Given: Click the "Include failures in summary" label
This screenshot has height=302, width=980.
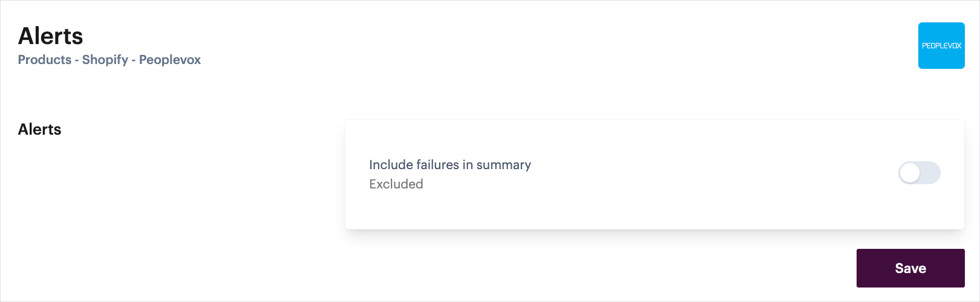Looking at the screenshot, I should pyautogui.click(x=450, y=165).
